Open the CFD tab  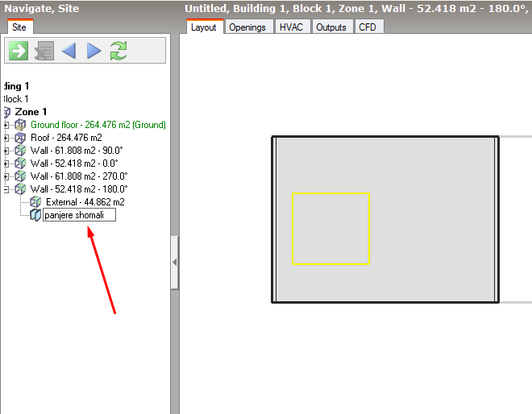368,27
